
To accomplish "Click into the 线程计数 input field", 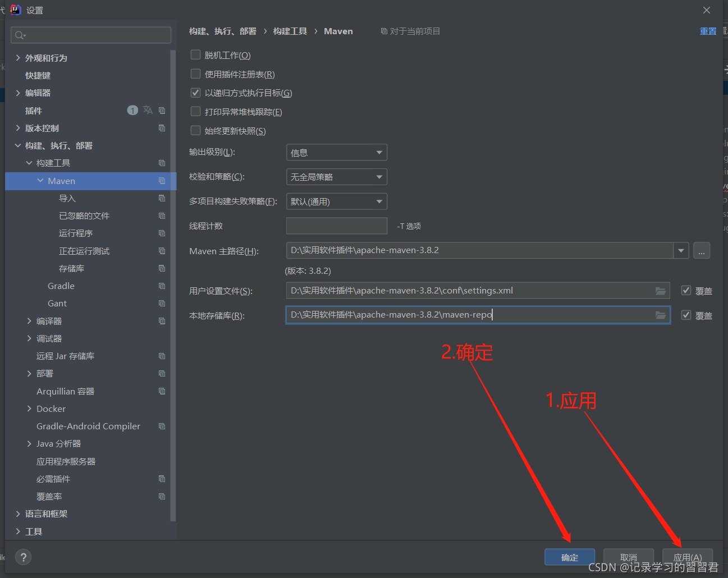I will [x=337, y=226].
